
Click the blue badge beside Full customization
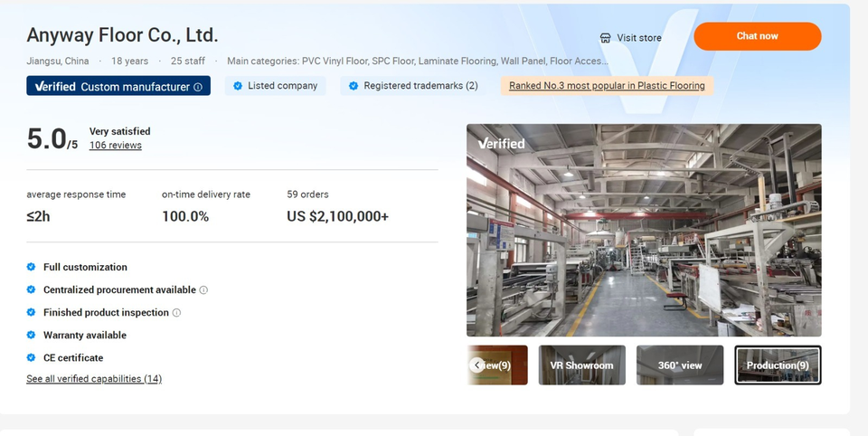point(32,268)
